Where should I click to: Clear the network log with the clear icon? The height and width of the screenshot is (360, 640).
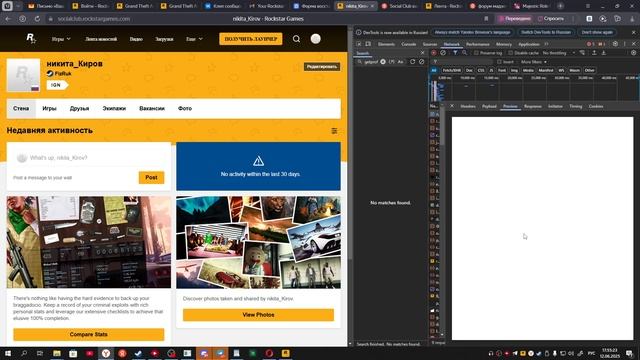coord(443,53)
